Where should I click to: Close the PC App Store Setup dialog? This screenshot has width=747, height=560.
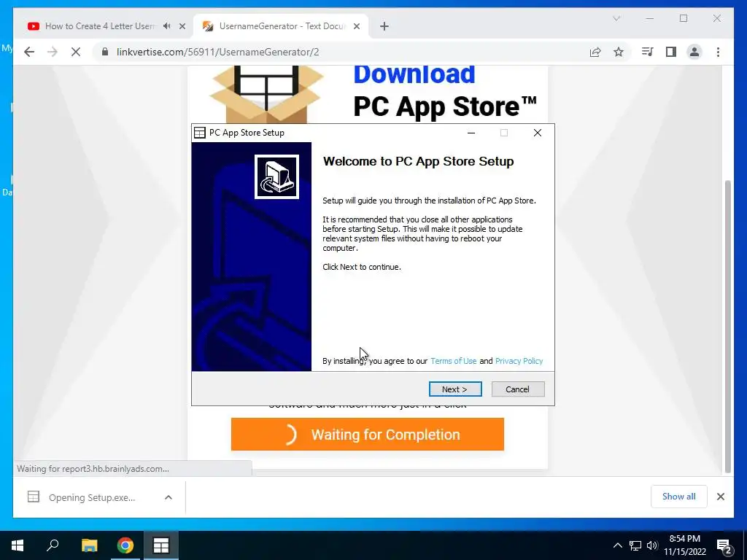(x=538, y=133)
